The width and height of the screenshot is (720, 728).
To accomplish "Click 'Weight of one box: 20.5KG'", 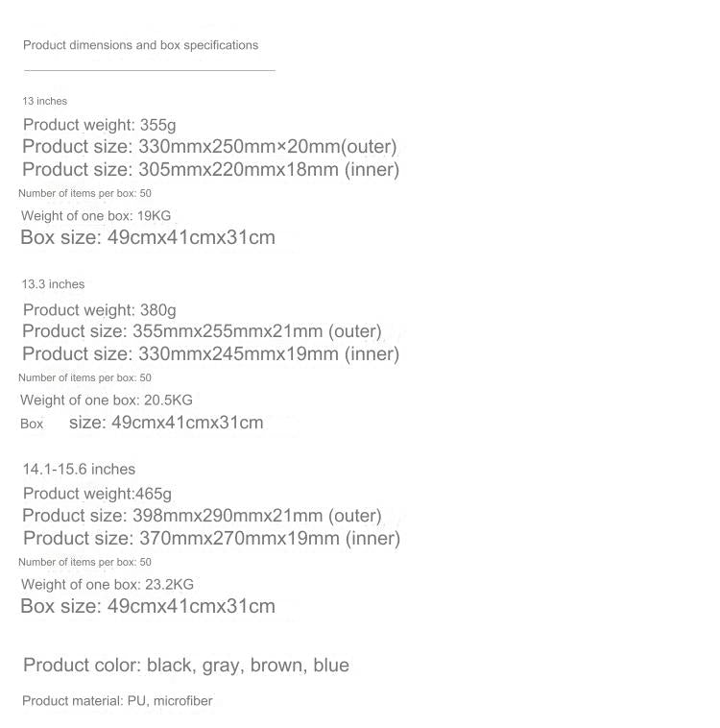I will (107, 400).
